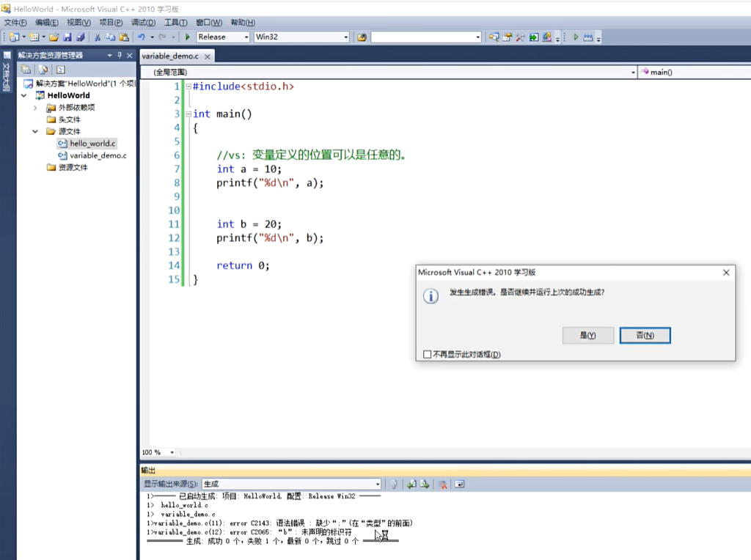Go to next message in Output panel

[425, 484]
